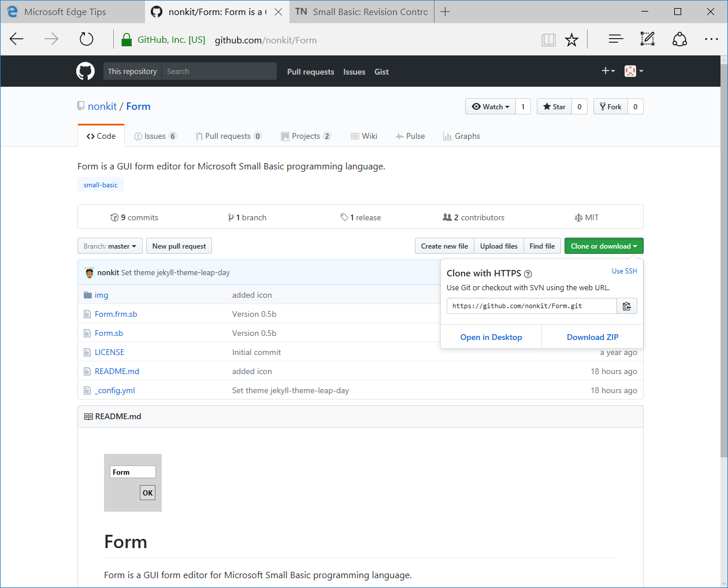The image size is (728, 588).
Task: Click Create new file button
Action: (444, 246)
